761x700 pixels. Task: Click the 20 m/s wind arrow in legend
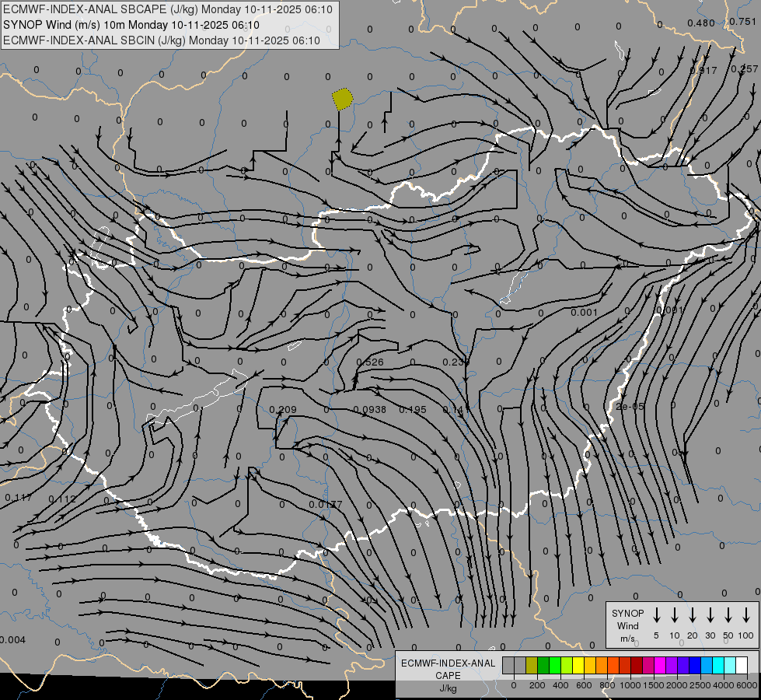(x=693, y=615)
